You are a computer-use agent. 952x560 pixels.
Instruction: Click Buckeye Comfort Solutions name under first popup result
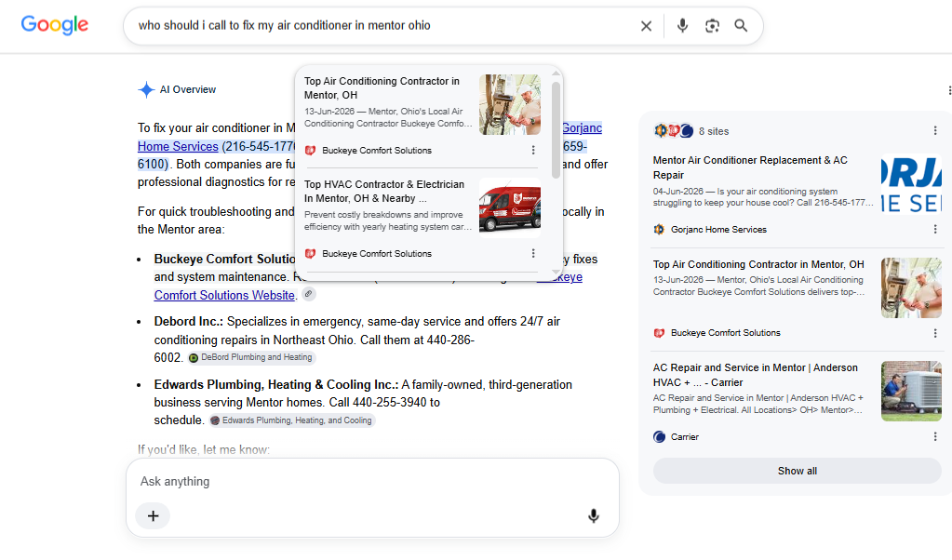click(377, 151)
